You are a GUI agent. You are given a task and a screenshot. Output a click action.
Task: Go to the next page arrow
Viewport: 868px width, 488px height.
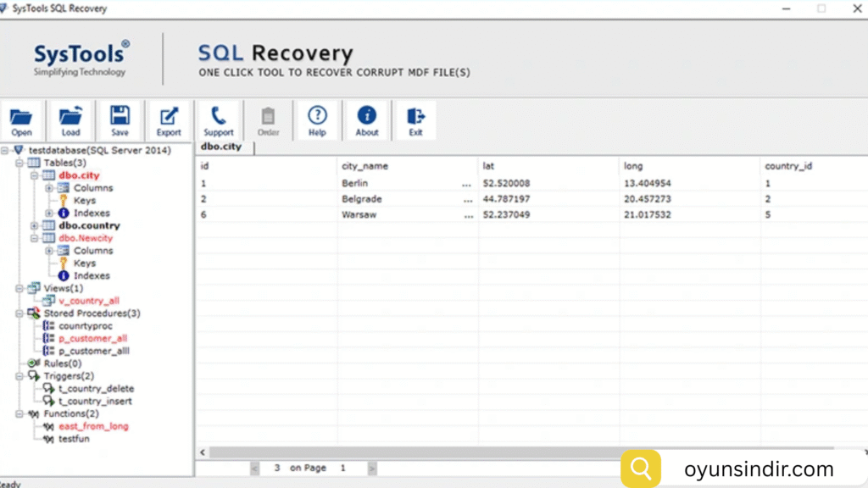pos(372,468)
